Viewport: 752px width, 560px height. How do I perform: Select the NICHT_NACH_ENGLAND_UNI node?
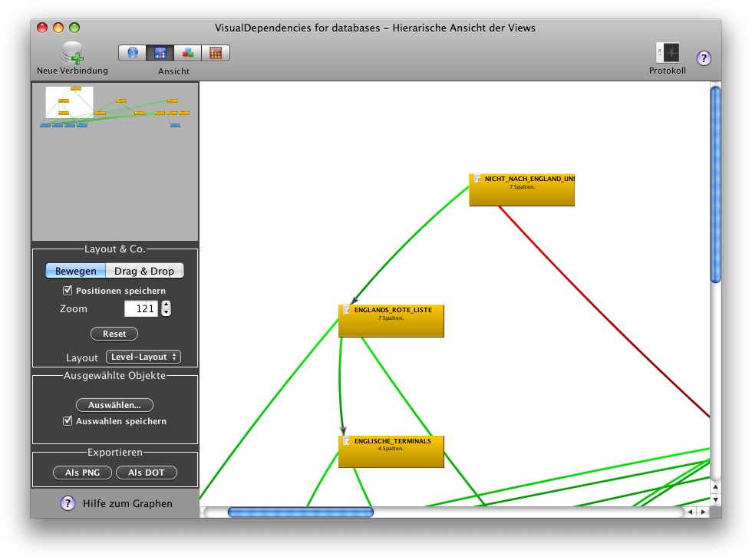pos(522,190)
